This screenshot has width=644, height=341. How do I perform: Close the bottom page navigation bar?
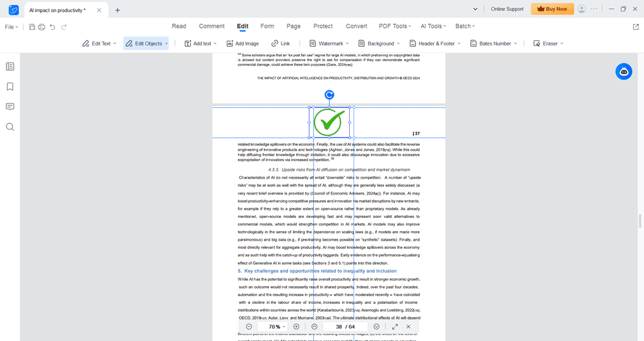(x=408, y=326)
